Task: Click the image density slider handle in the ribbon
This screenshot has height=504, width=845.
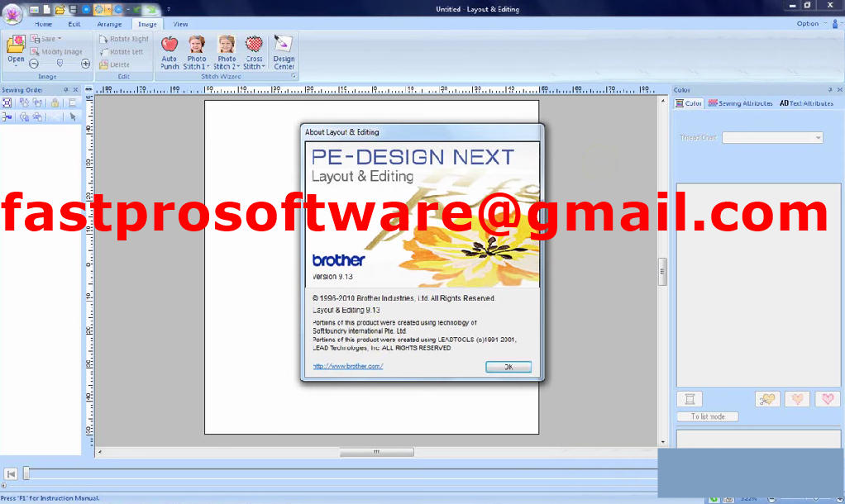Action: click(x=60, y=64)
